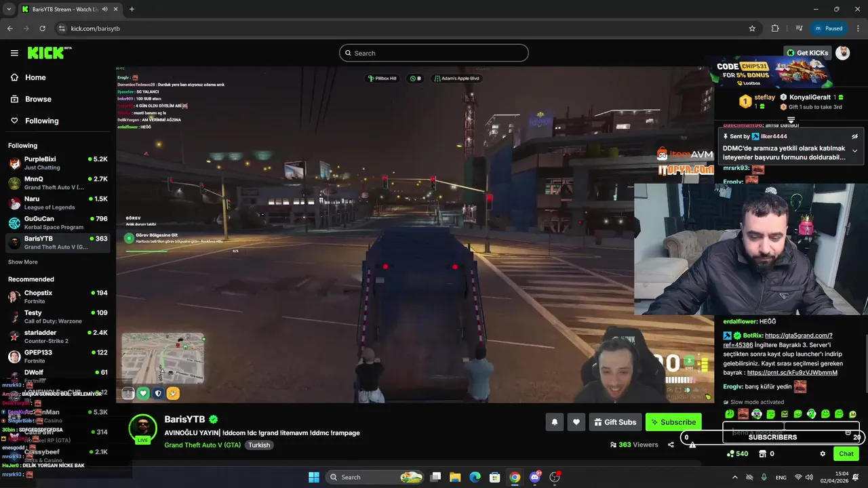Click the Turkish language tag
Screen dimensions: 868x488
pyautogui.click(x=259, y=445)
